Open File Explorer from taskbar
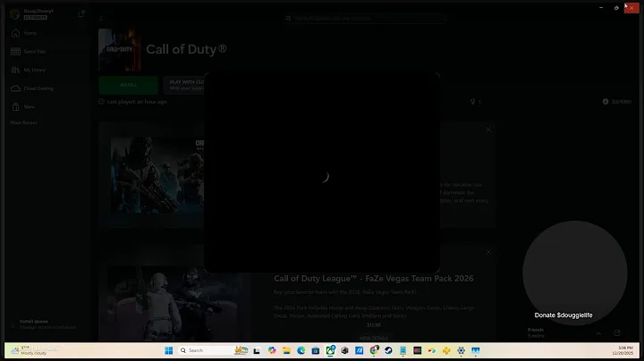 click(x=286, y=350)
